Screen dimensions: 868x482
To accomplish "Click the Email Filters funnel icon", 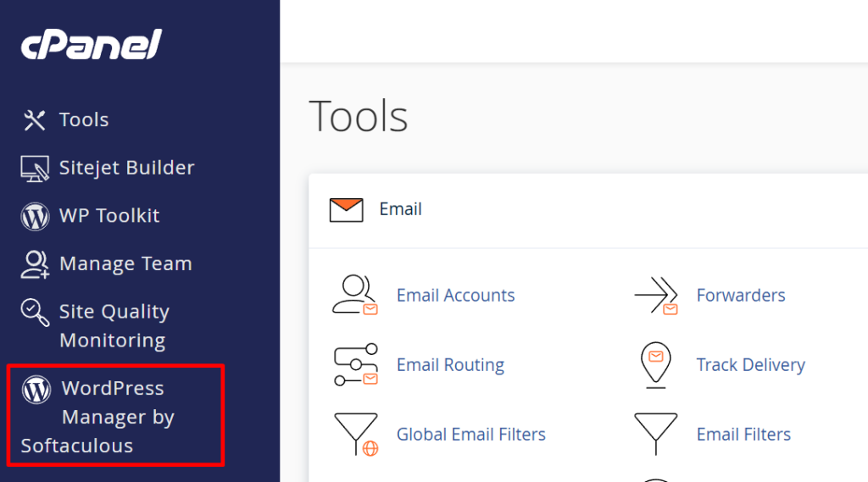I will (656, 435).
